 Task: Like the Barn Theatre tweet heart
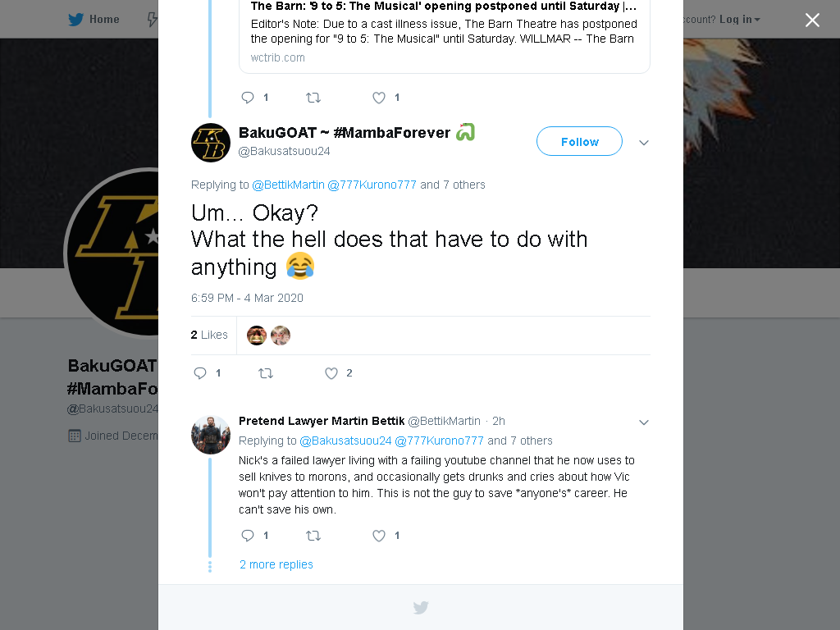379,98
